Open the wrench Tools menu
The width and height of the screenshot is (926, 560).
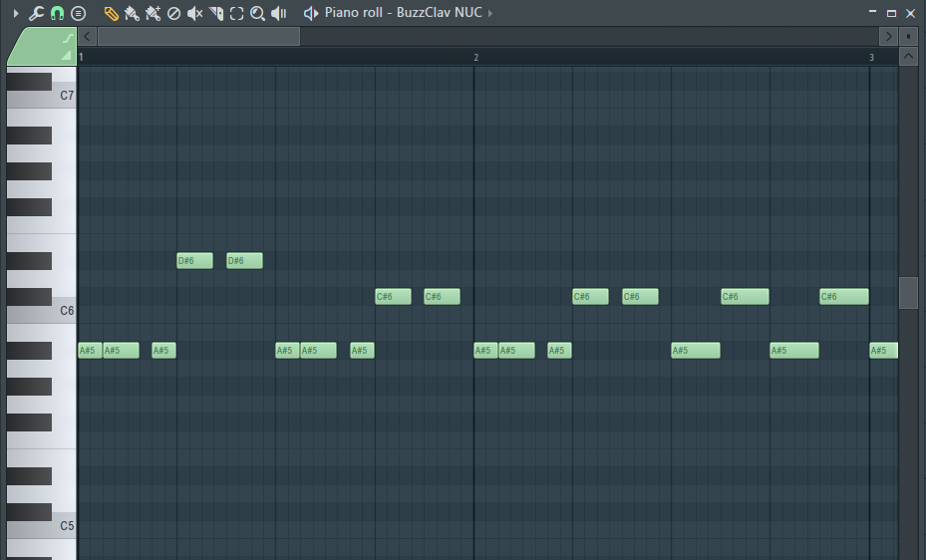click(x=36, y=13)
